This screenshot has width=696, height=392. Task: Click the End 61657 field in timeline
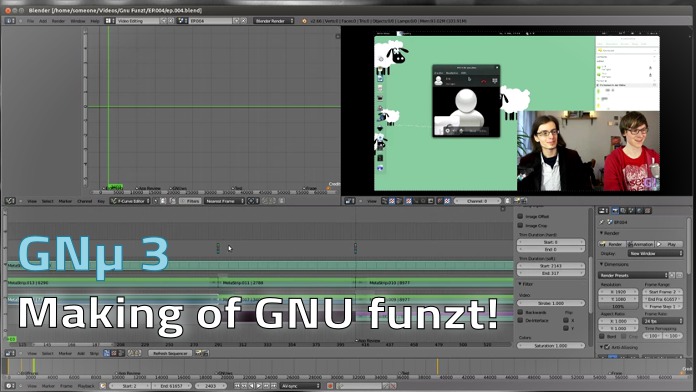click(x=171, y=386)
